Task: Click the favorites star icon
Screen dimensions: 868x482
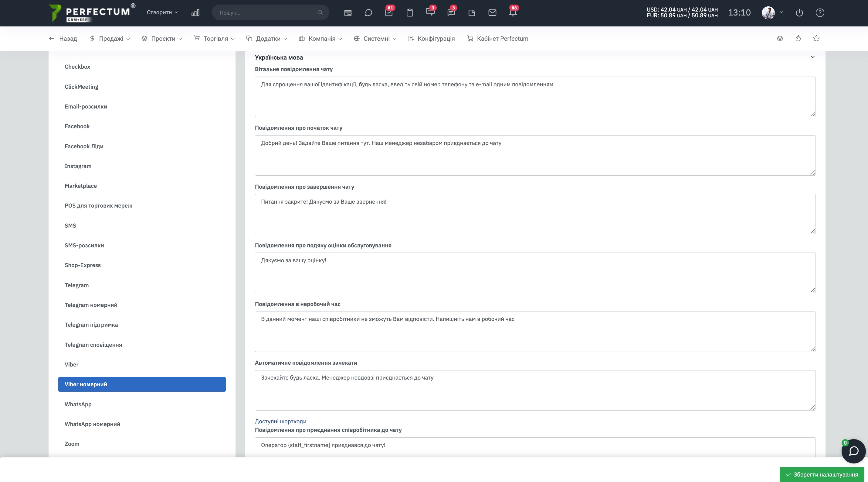Action: [816, 39]
